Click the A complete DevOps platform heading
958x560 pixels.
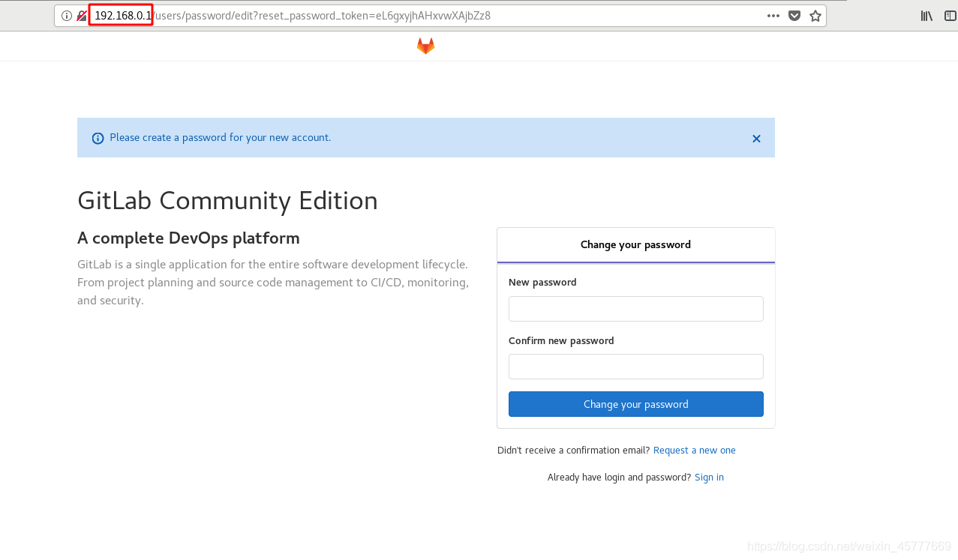coord(188,238)
